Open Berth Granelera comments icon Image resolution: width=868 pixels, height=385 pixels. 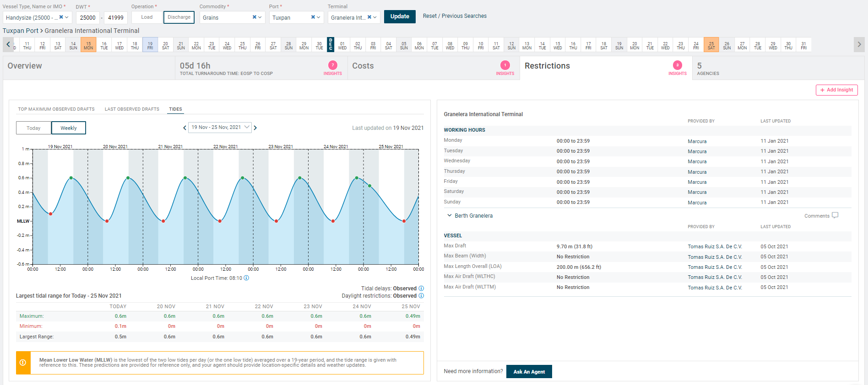click(835, 215)
